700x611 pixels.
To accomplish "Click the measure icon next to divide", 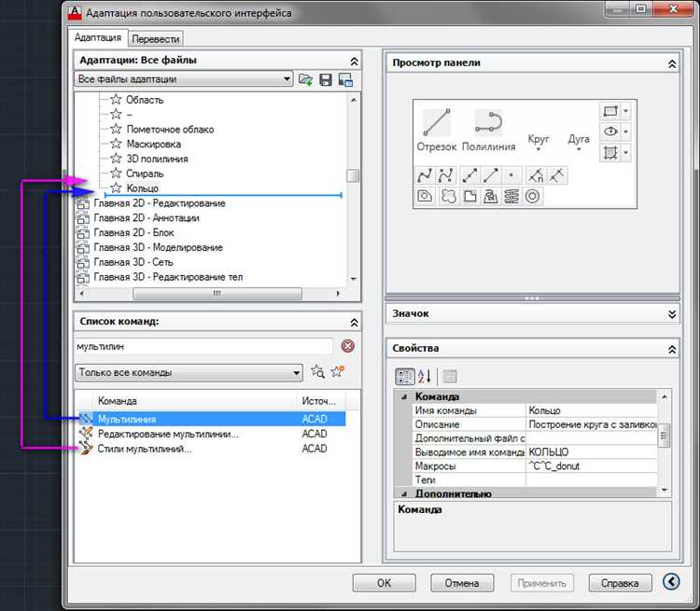I will [556, 175].
